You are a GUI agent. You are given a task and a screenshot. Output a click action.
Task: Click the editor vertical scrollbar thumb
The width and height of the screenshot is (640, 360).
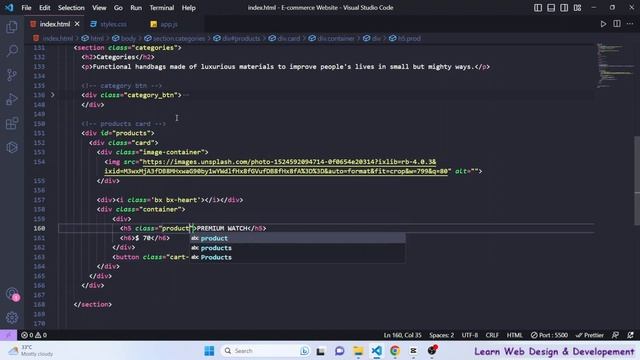[637, 180]
